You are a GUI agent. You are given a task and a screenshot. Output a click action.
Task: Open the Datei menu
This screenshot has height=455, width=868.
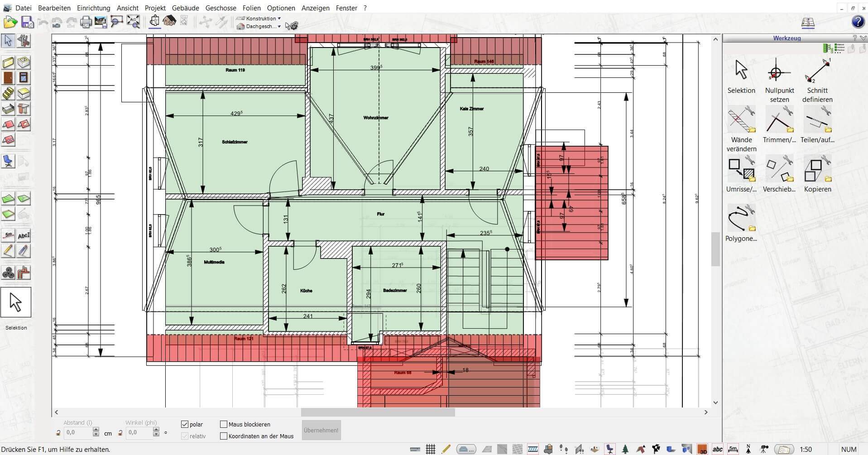(24, 8)
